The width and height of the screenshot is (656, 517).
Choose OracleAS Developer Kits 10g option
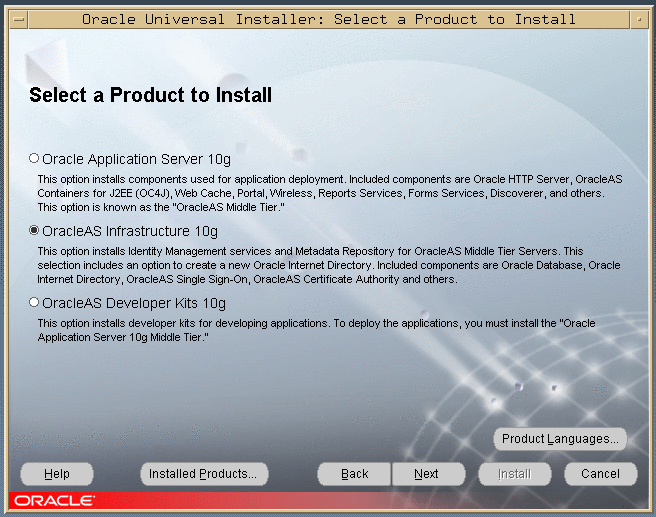click(34, 302)
